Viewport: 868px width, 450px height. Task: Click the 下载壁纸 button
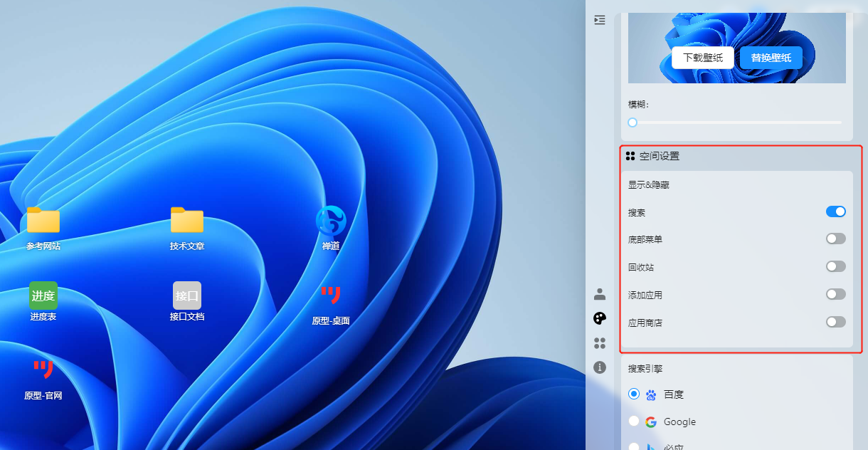(x=703, y=58)
